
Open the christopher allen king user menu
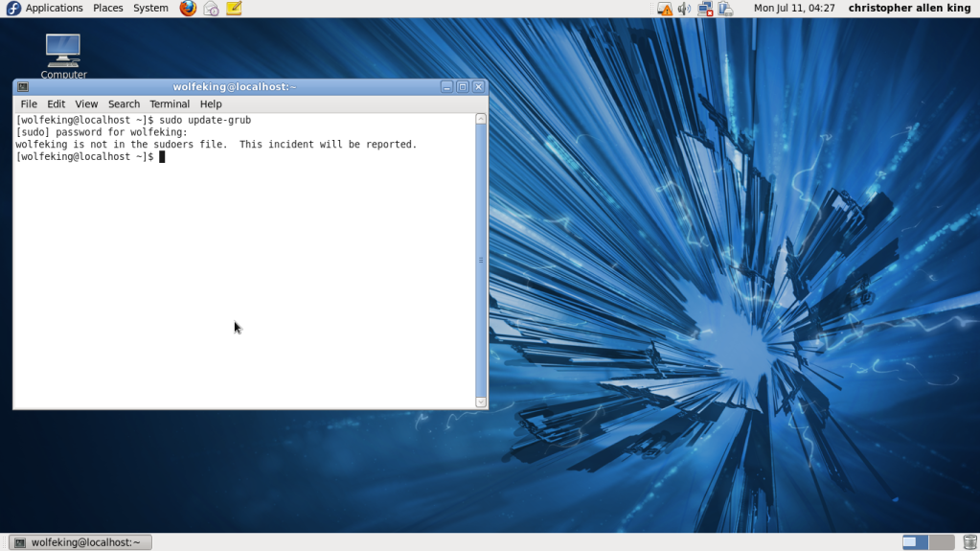tap(909, 9)
